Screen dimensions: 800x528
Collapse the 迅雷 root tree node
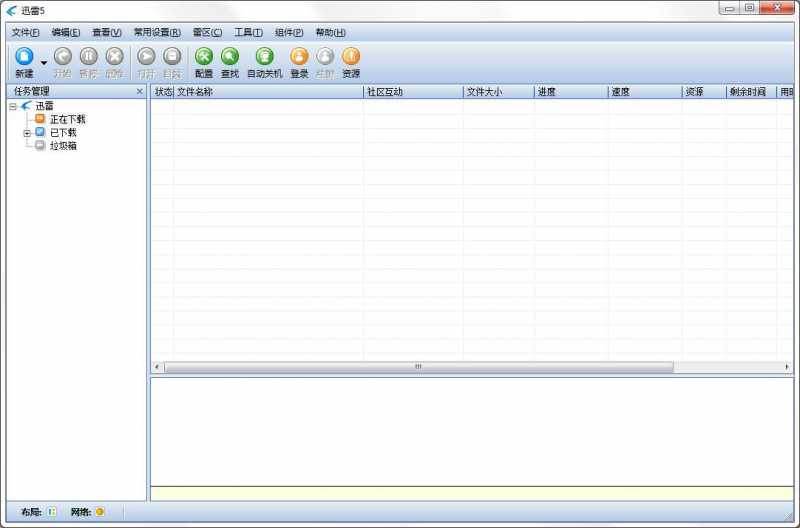point(13,106)
